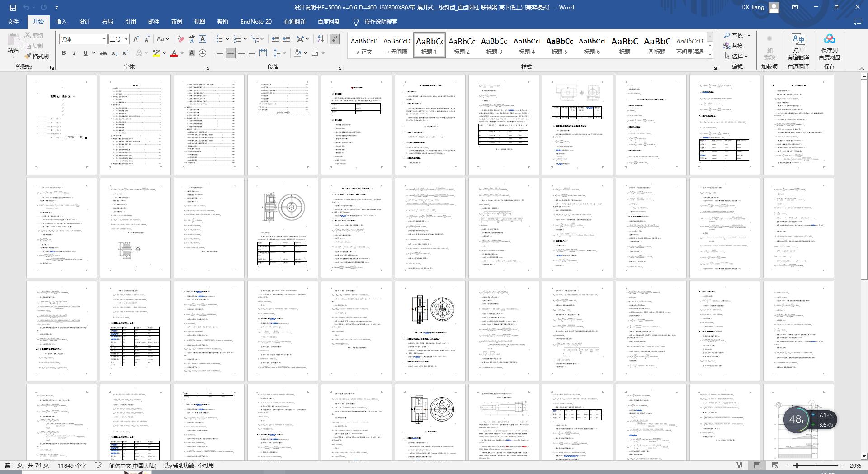The height and width of the screenshot is (474, 868).
Task: Switch to the 百度网盘 tab
Action: [329, 21]
